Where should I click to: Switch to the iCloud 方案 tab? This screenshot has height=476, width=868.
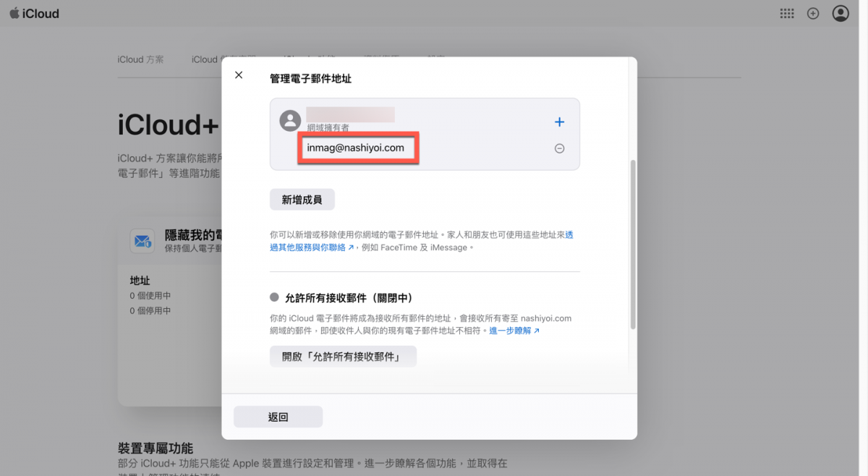tap(141, 59)
